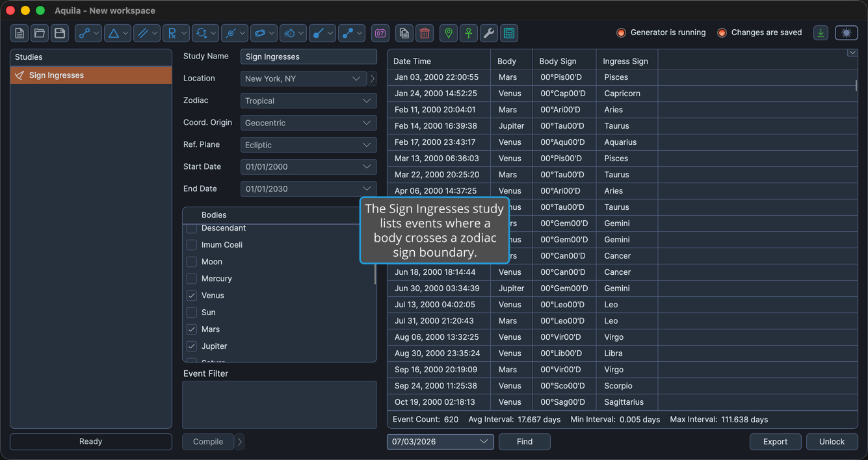Check the Imum Coeli checkbox
The width and height of the screenshot is (868, 460).
pos(192,245)
